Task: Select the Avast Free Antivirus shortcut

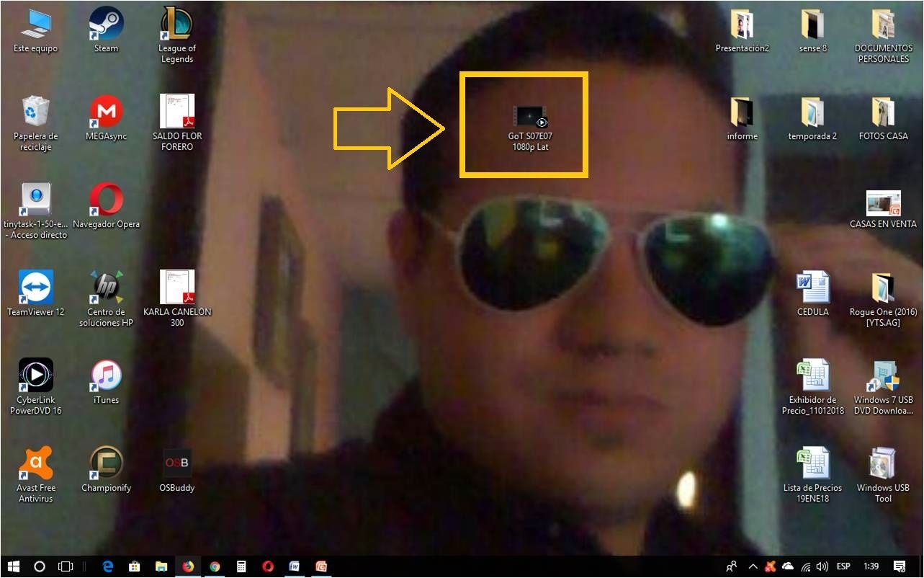Action: click(35, 476)
